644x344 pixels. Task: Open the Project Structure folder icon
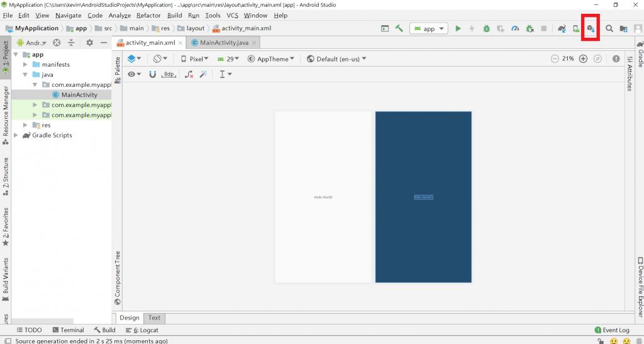tap(623, 28)
